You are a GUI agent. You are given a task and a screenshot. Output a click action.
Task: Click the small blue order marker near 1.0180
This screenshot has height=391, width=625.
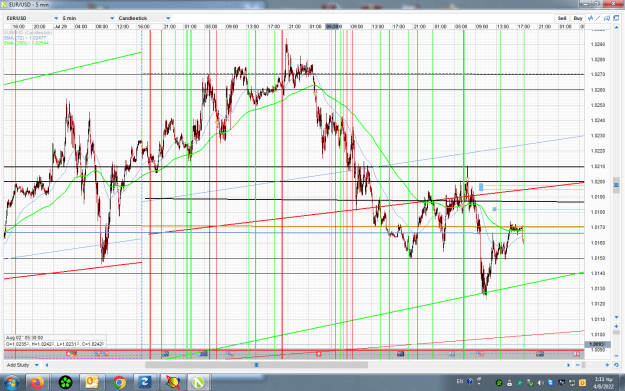(495, 209)
